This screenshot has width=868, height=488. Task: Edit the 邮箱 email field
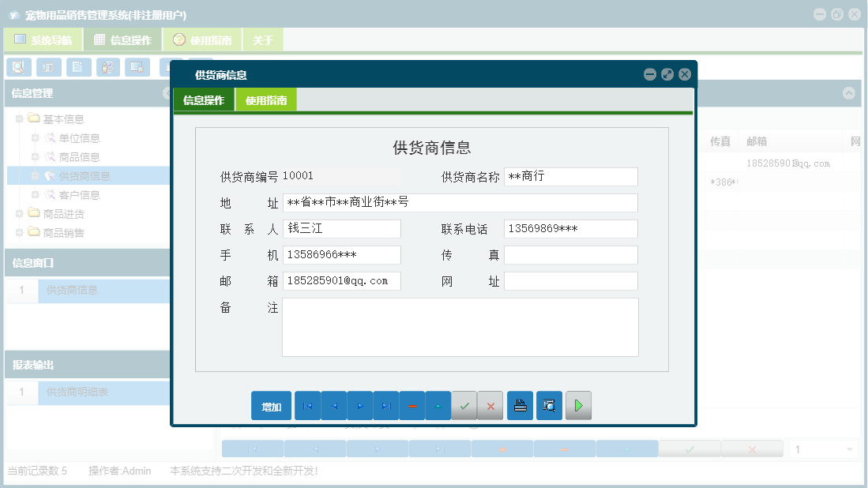coord(341,280)
